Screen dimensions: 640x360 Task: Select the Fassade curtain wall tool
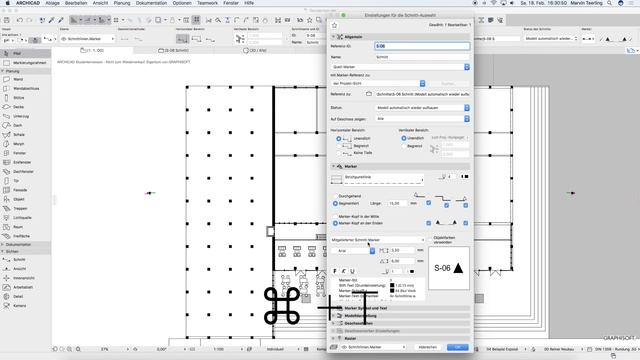click(25, 190)
